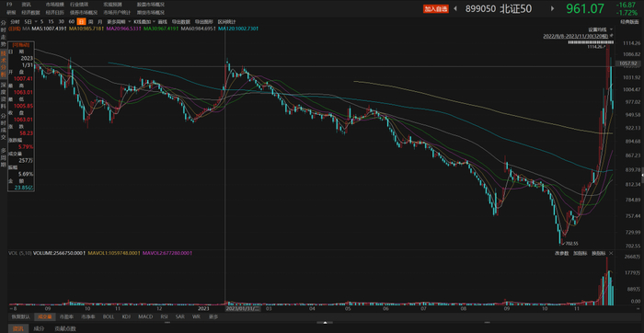Select the BOLL indicator
This screenshot has height=333, width=644.
pos(109,316)
